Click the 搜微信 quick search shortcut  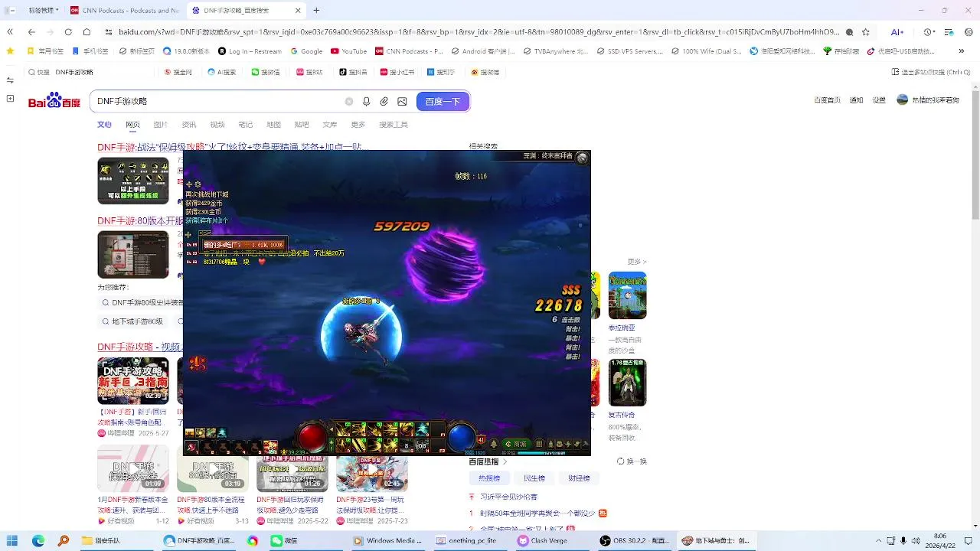[266, 72]
